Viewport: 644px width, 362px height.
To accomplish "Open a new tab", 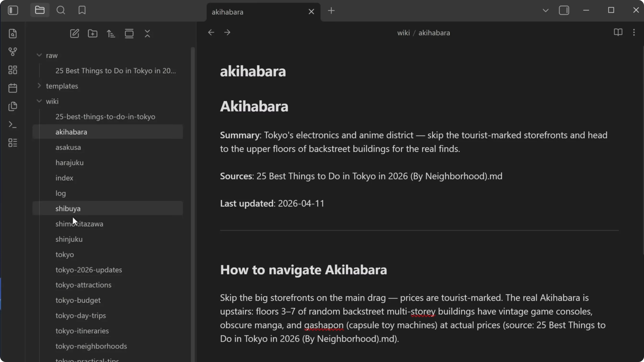I will pos(331,11).
